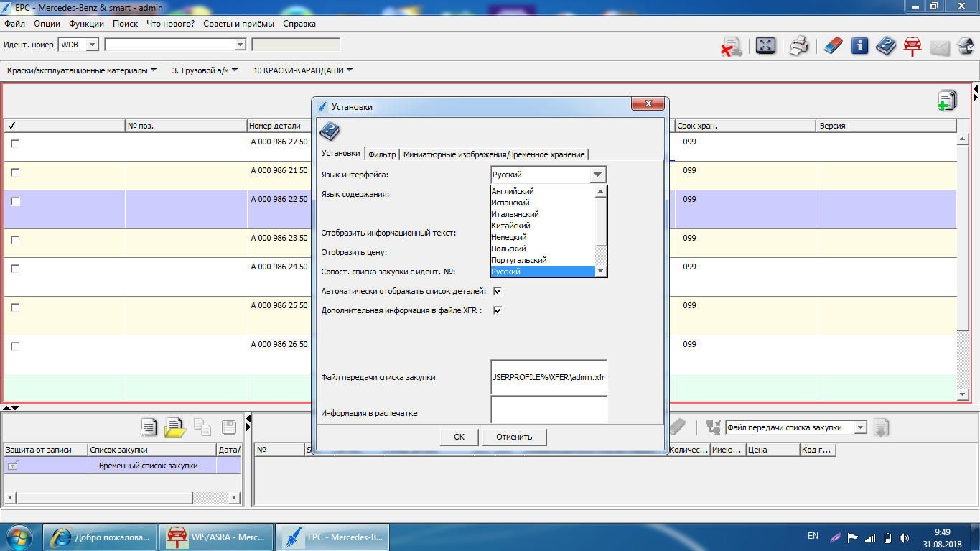Open the 'Язык интерфейса' combo box arrow
Viewport: 980px width, 551px height.
coord(597,175)
